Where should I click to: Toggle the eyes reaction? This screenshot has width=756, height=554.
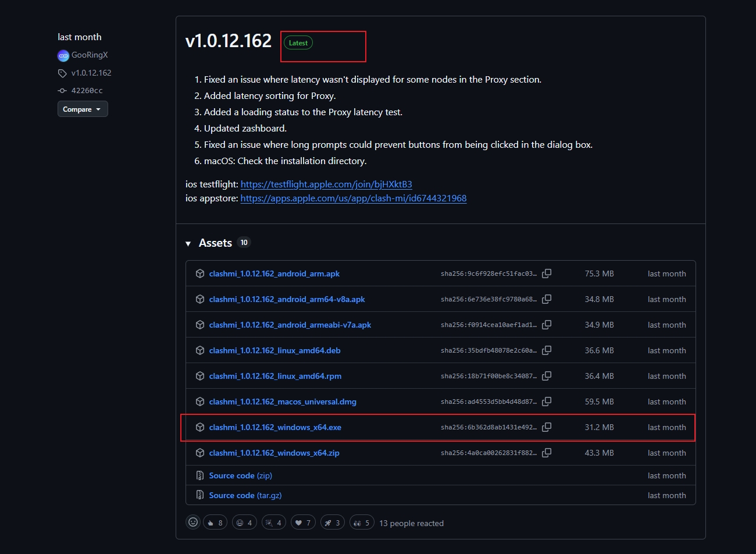(x=362, y=523)
